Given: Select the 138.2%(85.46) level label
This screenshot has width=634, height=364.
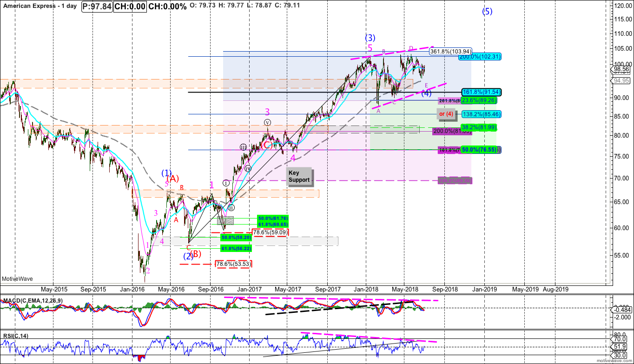Looking at the screenshot, I should click(x=481, y=114).
